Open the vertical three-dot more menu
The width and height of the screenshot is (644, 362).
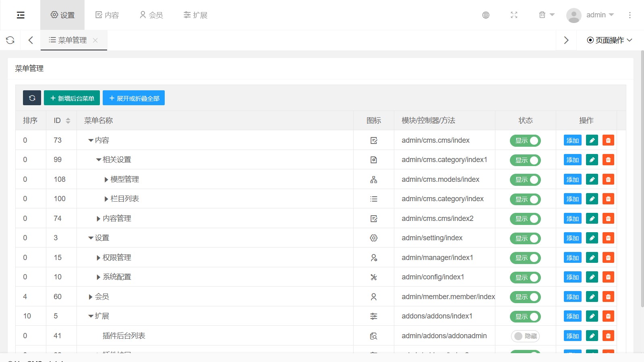tap(630, 15)
